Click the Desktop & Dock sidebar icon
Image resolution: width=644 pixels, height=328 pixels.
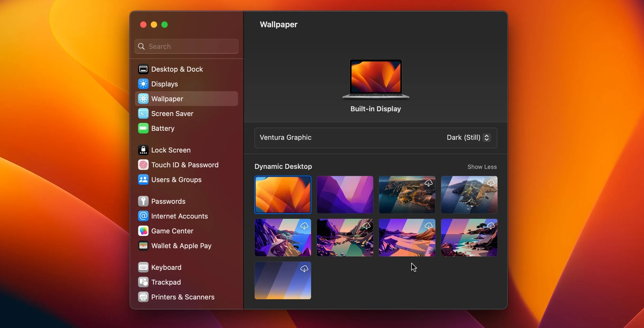[143, 69]
